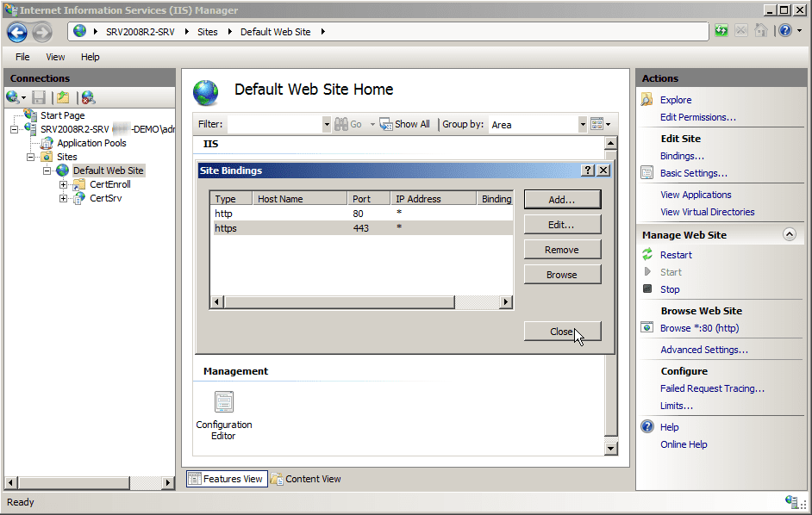This screenshot has width=812, height=515.
Task: Select the https port 443 binding row
Action: tap(361, 227)
